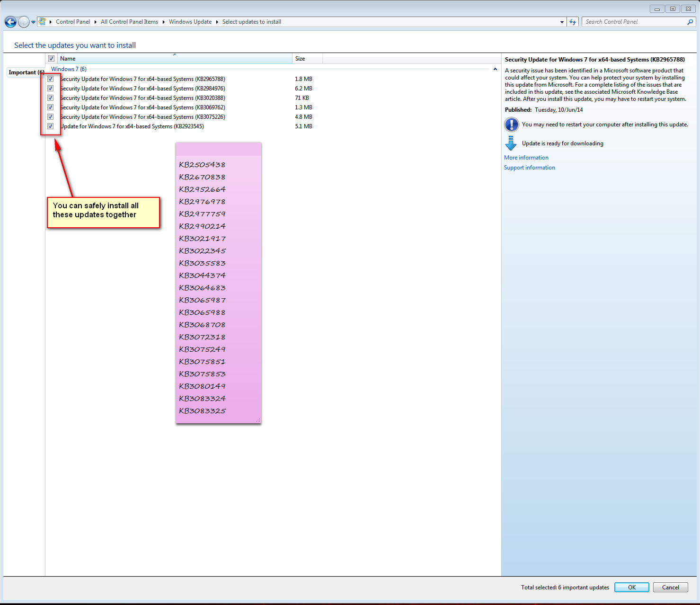Go to Windows Update breadcrumb
700x605 pixels.
tap(190, 22)
